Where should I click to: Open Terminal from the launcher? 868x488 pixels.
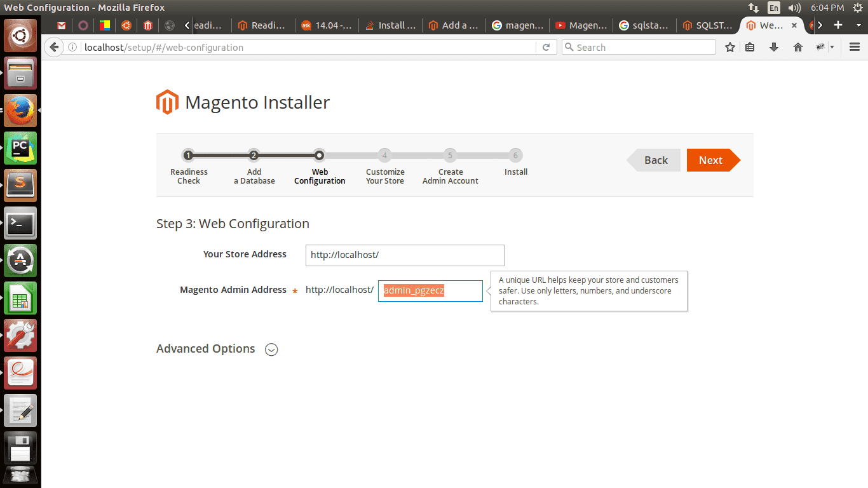point(20,223)
